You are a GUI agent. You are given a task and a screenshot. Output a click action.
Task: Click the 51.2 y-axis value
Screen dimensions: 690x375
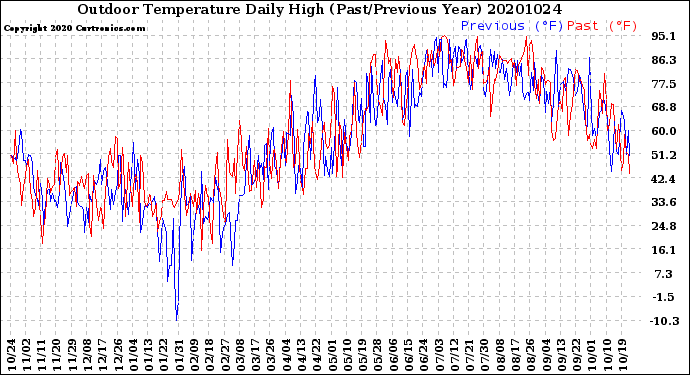pos(663,155)
